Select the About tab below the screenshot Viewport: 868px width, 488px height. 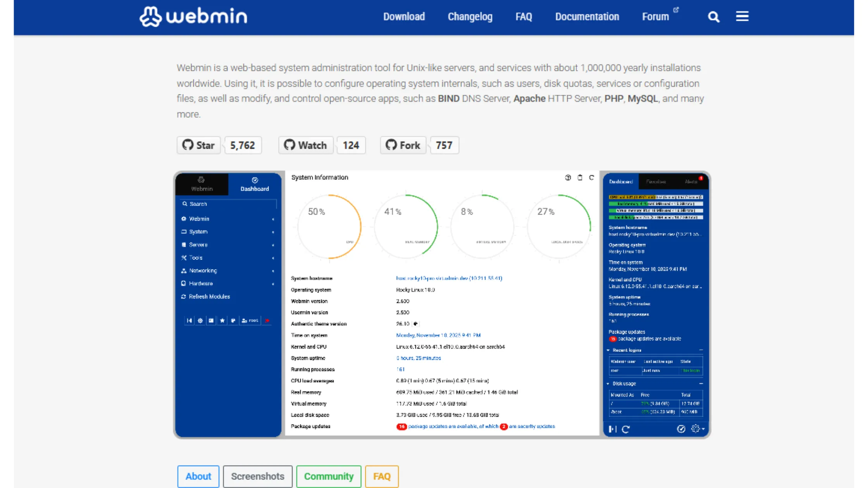click(198, 476)
